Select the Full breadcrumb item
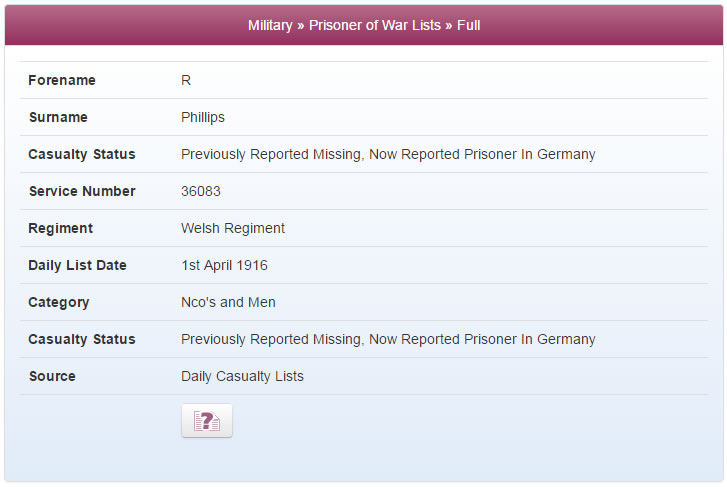The image size is (727, 487). coord(468,25)
